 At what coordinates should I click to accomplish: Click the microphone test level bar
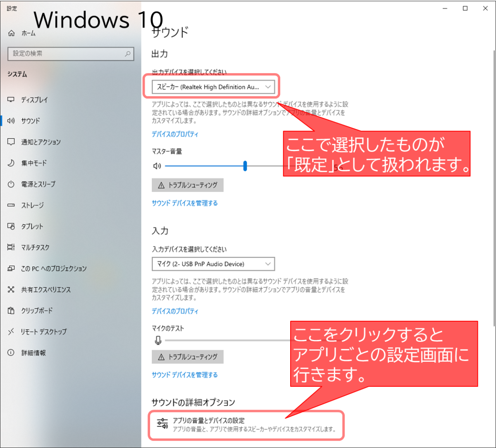(x=228, y=341)
